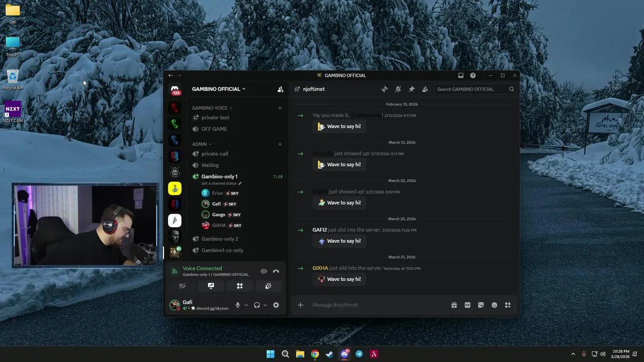Open the soundboard
The height and width of the screenshot is (362, 644).
pyautogui.click(x=268, y=286)
